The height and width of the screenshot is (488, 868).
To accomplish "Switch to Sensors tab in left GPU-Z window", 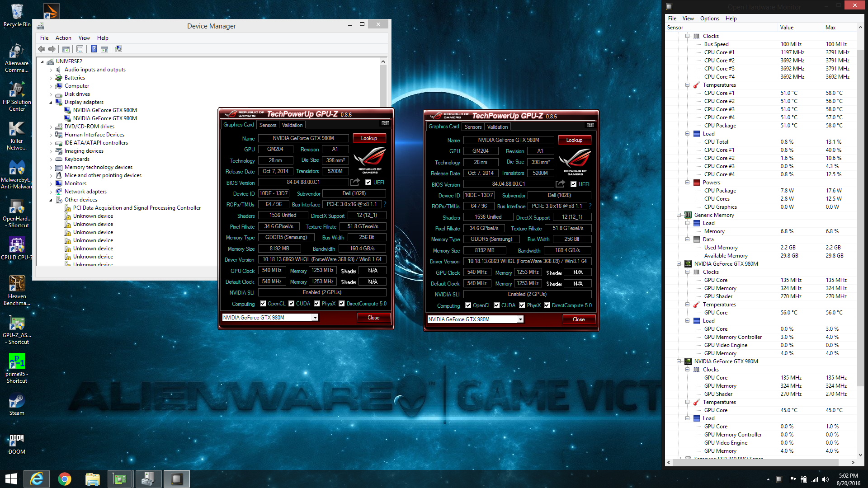I will 268,125.
